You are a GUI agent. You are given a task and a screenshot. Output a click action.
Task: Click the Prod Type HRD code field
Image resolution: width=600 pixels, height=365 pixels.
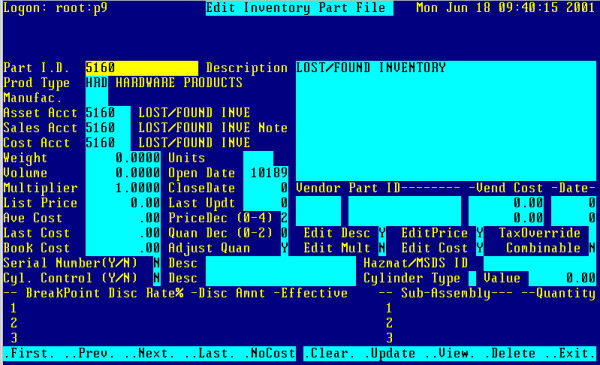tap(97, 83)
